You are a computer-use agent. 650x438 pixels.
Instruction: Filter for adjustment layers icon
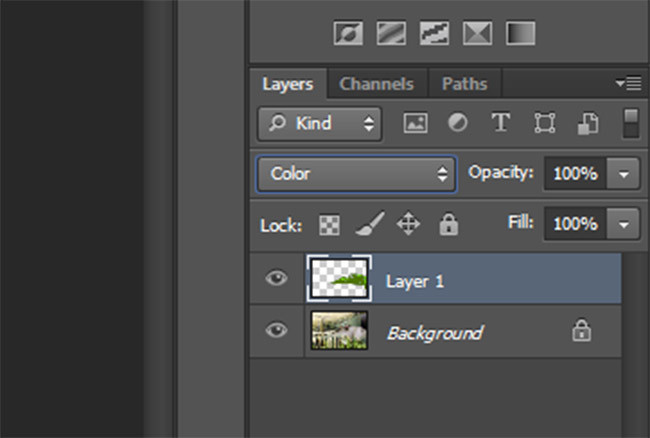pos(457,123)
